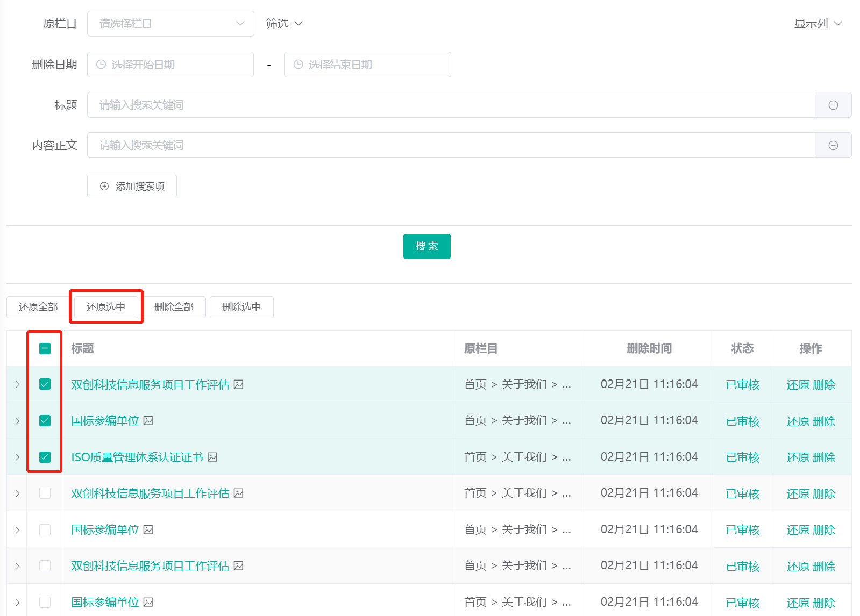Click into the 标题 keyword input field
Viewport: 860px width, 616px height.
(451, 105)
